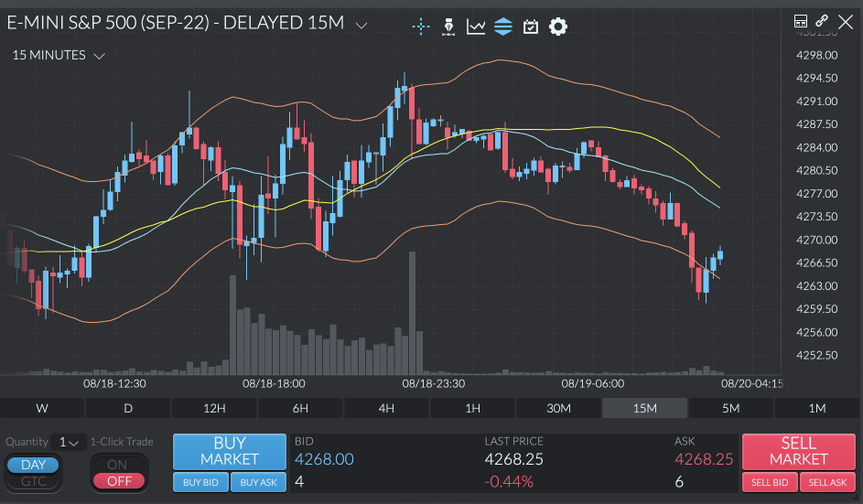
Task: Click the SELL BID button
Action: pyautogui.click(x=770, y=482)
